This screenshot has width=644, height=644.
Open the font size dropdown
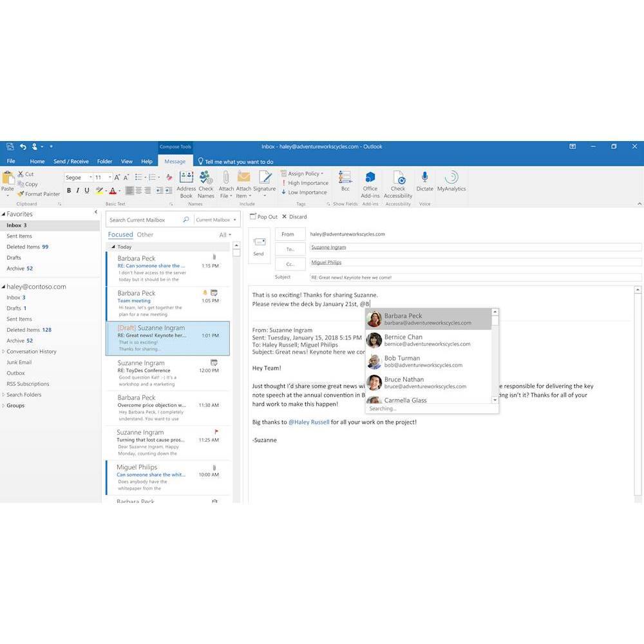pos(109,177)
